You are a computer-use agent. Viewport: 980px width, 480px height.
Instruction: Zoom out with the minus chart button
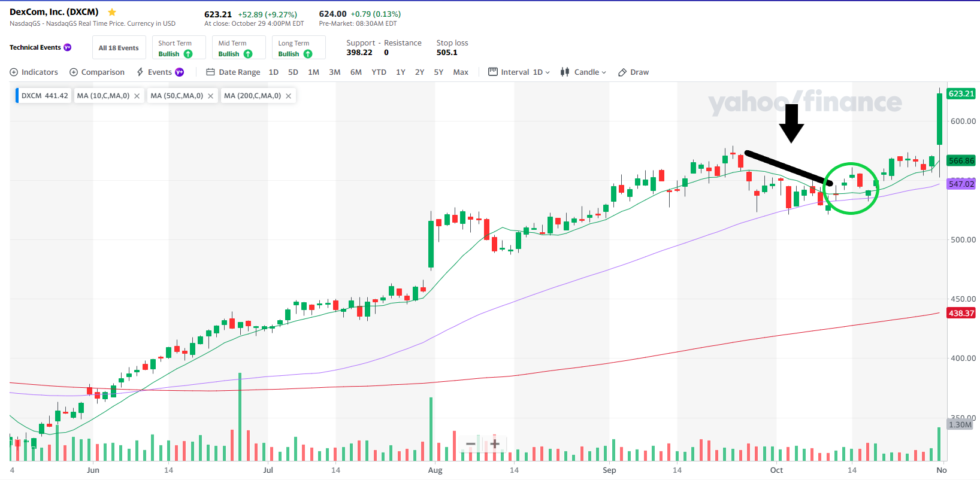tap(471, 444)
